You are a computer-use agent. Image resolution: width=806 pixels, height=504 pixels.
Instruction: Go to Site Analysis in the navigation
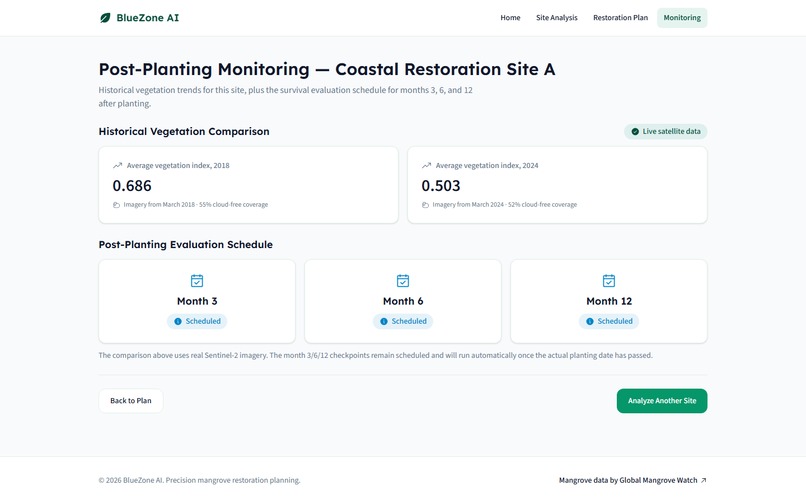tap(557, 18)
